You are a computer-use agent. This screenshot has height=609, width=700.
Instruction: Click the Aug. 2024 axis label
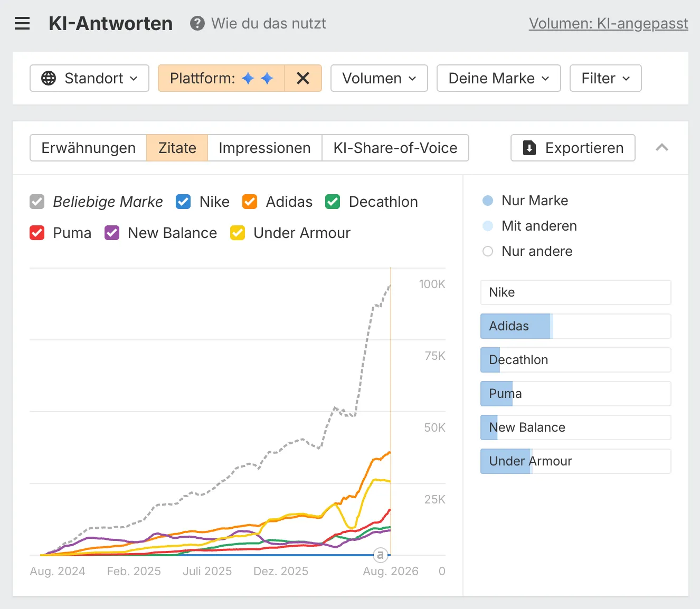58,571
